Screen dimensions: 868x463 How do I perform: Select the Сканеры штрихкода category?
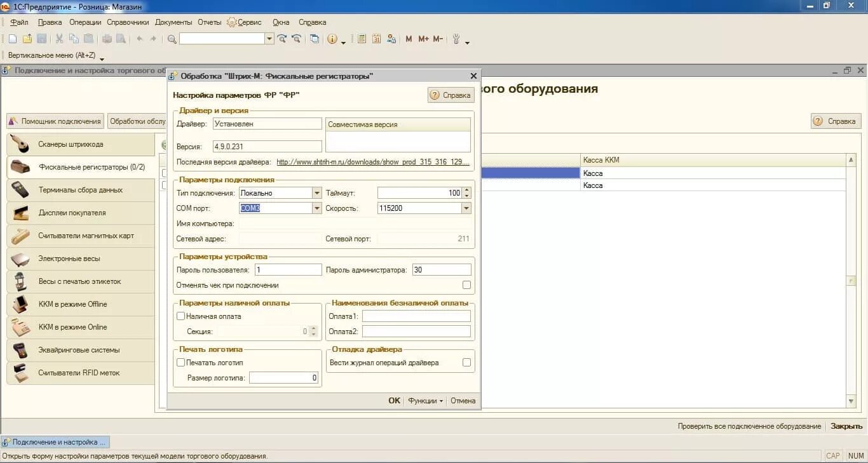[81, 144]
